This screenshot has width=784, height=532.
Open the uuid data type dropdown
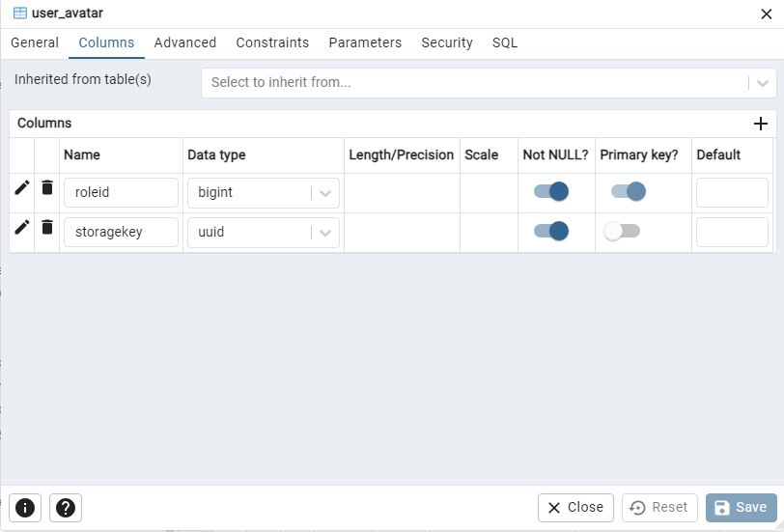(x=264, y=233)
